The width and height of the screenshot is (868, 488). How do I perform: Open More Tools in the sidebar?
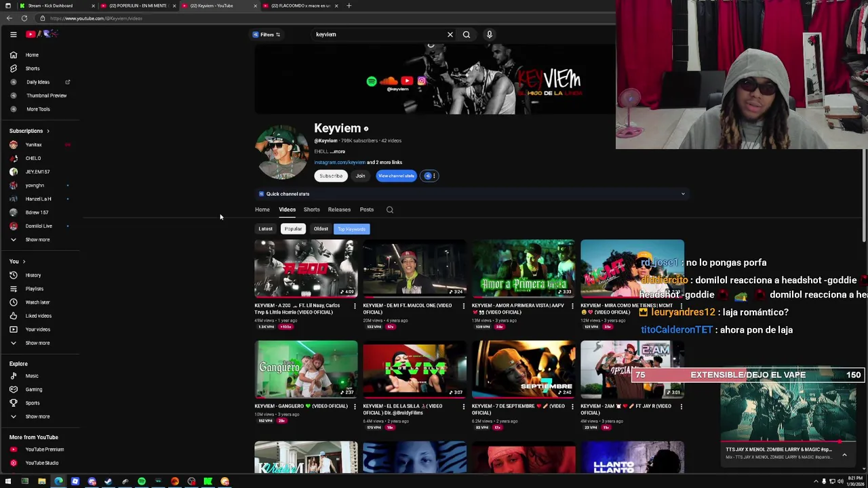[x=38, y=109]
